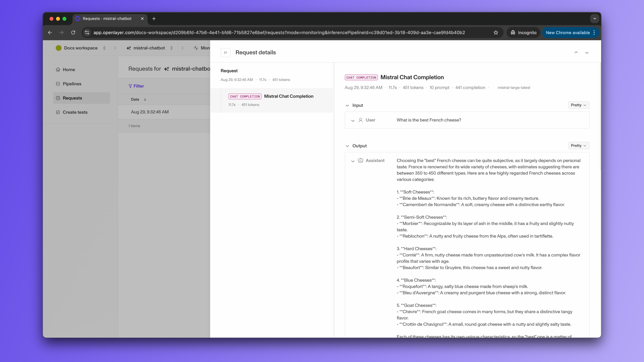The width and height of the screenshot is (644, 362).
Task: Click the Create tests checkbox icon
Action: pos(58,112)
